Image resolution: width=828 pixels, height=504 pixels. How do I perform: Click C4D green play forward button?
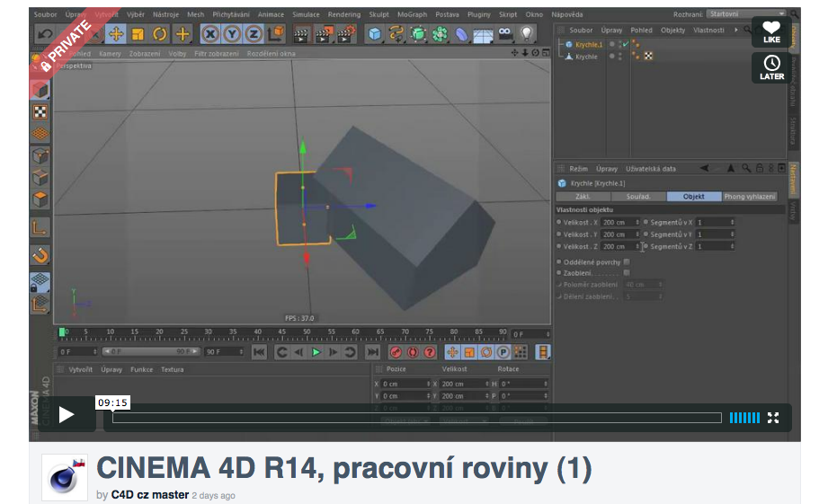[316, 352]
